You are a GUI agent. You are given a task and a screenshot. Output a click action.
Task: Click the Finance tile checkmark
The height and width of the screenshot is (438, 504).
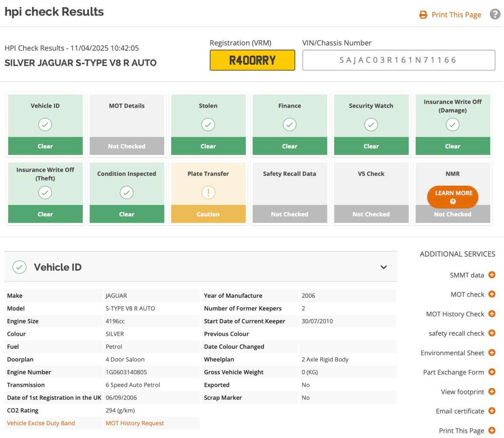click(x=289, y=125)
